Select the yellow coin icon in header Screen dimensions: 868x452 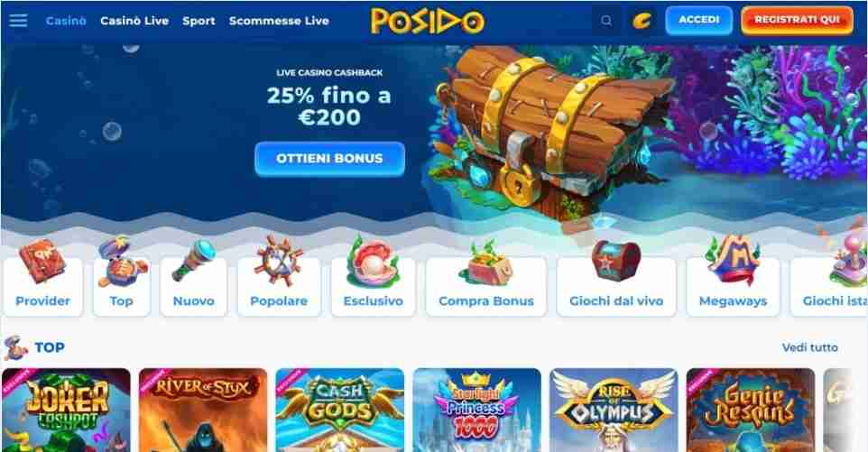coord(642,21)
